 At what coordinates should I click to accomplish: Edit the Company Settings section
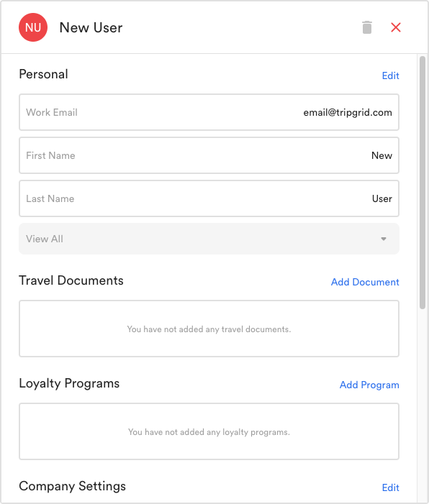click(x=390, y=487)
